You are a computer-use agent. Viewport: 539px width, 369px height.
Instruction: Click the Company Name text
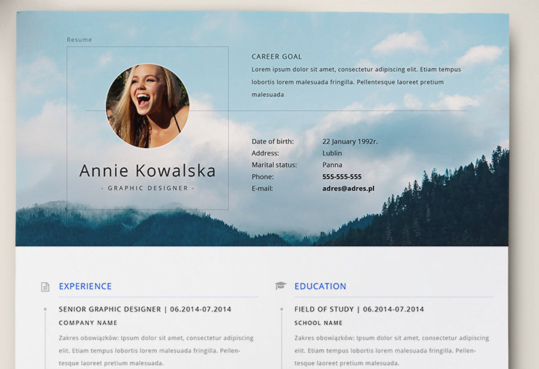pyautogui.click(x=88, y=323)
